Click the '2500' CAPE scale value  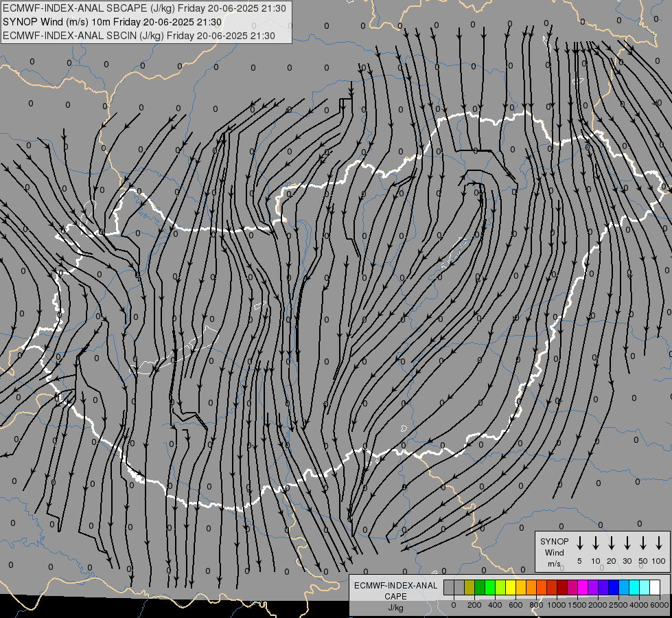[618, 605]
